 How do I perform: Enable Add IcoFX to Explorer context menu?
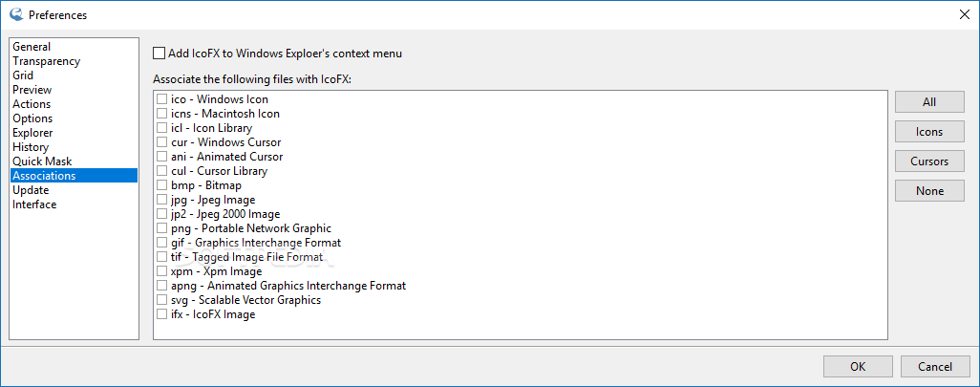click(x=160, y=54)
